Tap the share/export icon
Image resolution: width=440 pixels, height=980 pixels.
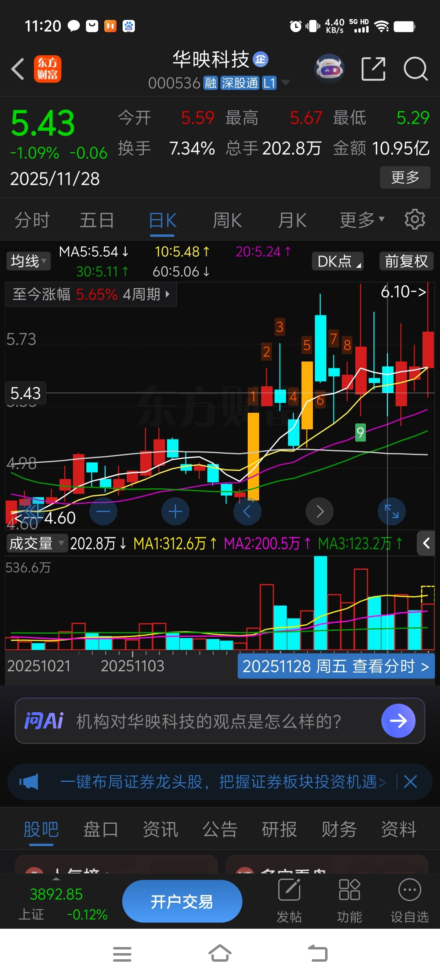pos(374,69)
